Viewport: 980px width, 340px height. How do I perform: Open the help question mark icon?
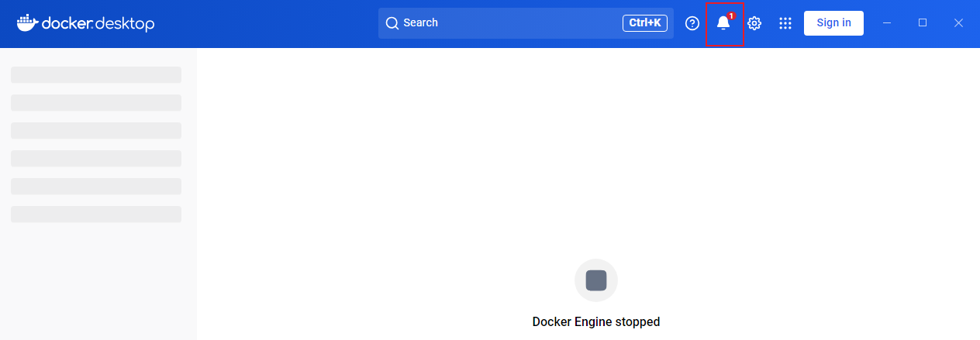[x=692, y=23]
